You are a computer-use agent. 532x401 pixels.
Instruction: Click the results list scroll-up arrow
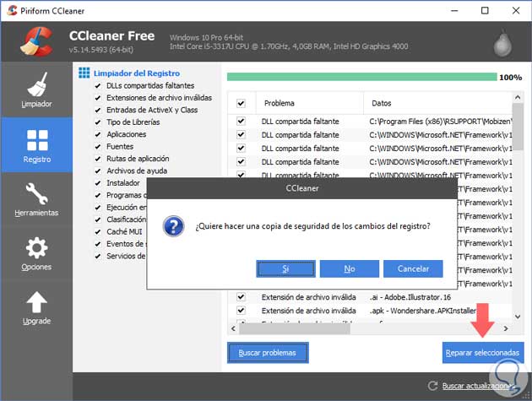(x=518, y=98)
